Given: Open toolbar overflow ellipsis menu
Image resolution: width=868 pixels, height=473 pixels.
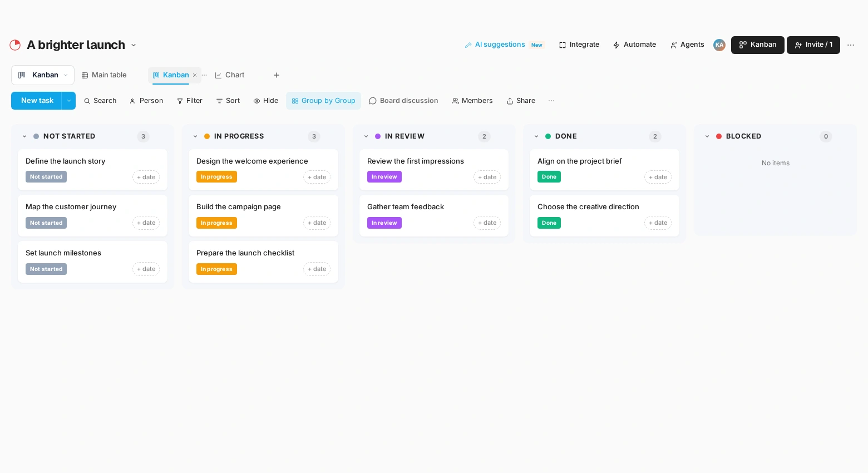Looking at the screenshot, I should 551,101.
